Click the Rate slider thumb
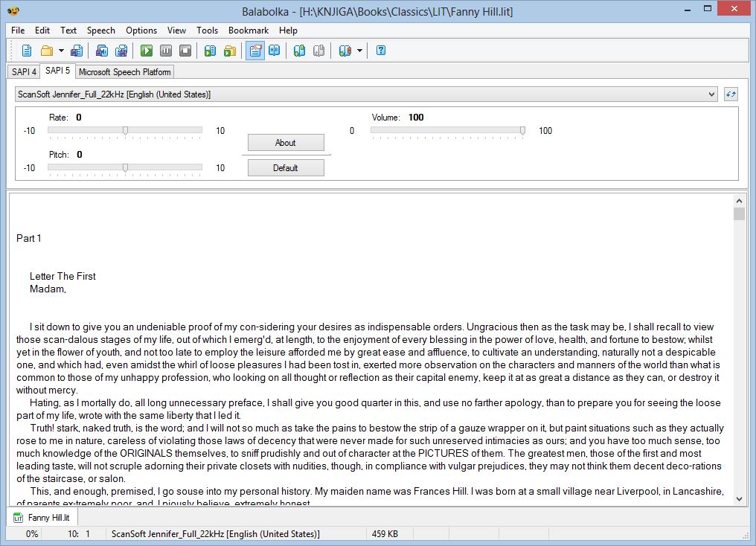 [x=125, y=131]
